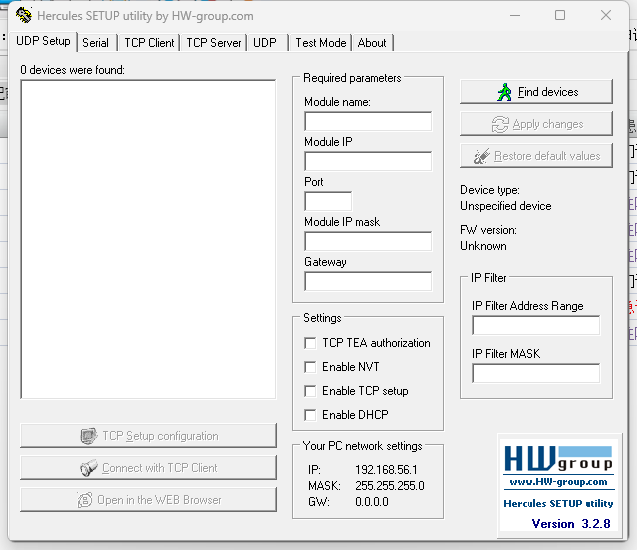Click Connect with TCP Client button
Screen dimensions: 637x550
coord(149,468)
